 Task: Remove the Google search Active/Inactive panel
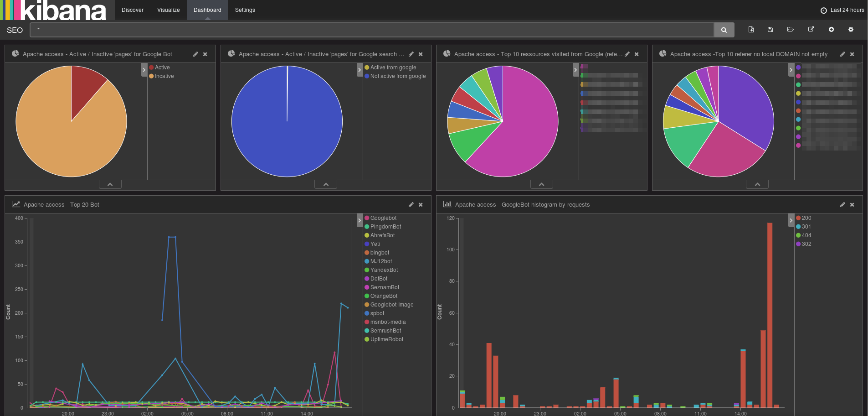click(x=421, y=54)
